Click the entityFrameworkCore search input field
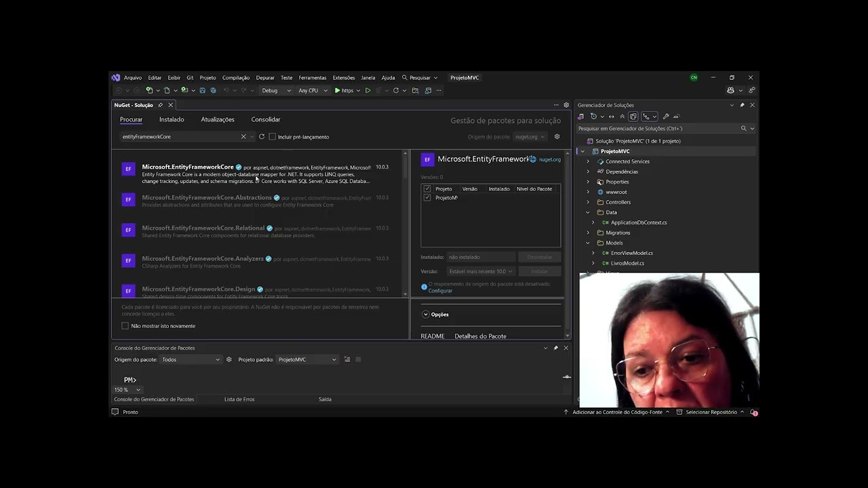This screenshot has height=488, width=868. (180, 136)
